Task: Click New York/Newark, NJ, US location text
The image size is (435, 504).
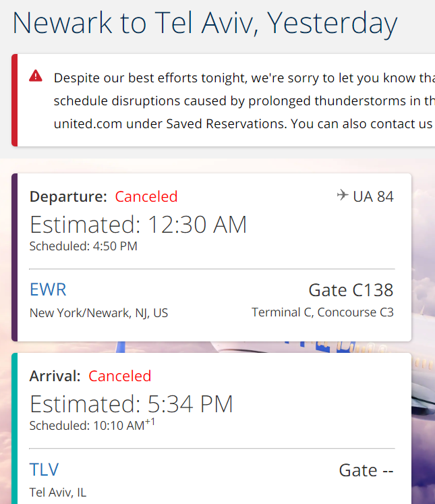Action: pyautogui.click(x=98, y=313)
